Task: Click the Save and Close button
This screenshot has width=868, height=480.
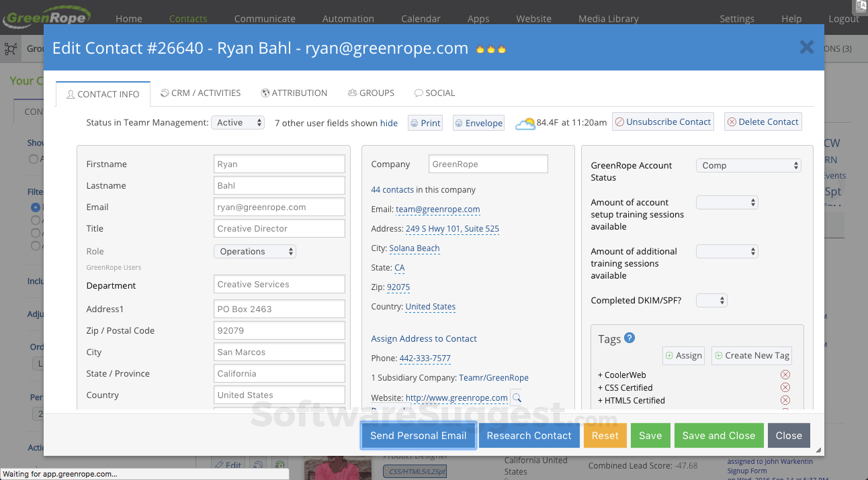Action: [718, 436]
